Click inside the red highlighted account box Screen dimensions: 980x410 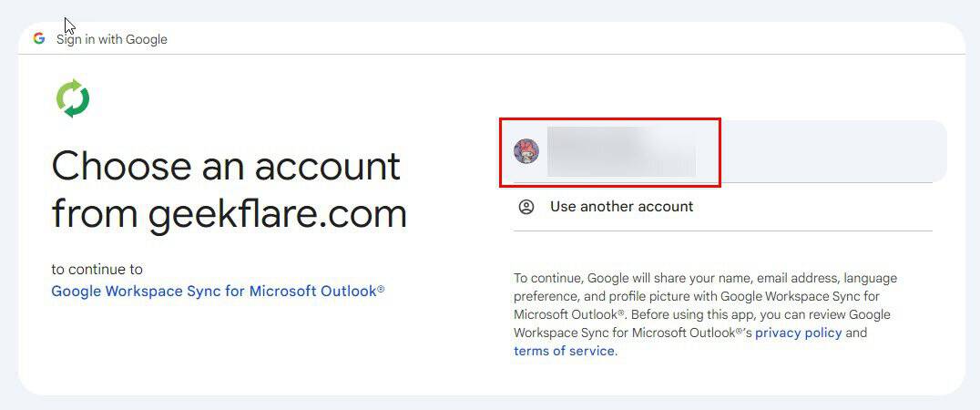click(x=610, y=152)
